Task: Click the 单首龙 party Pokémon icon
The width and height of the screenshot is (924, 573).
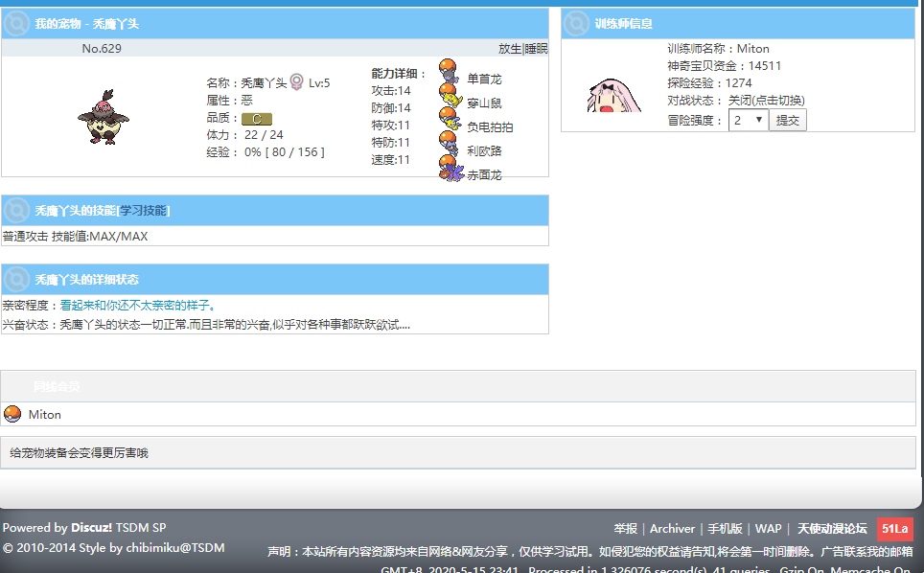Action: coord(449,71)
